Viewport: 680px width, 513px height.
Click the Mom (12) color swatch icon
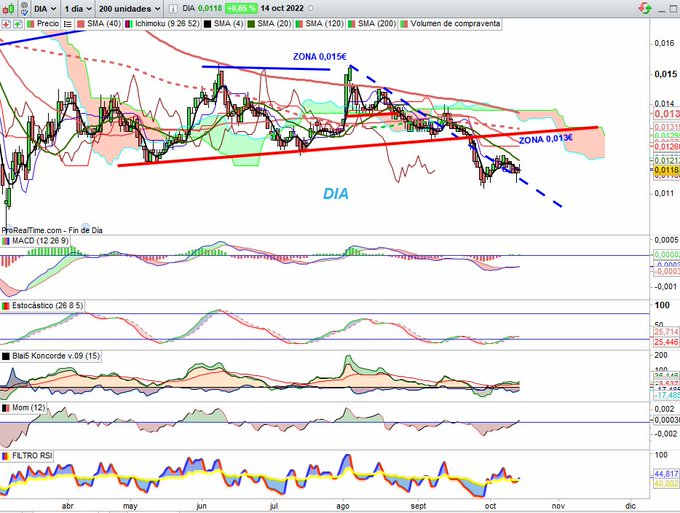6,408
